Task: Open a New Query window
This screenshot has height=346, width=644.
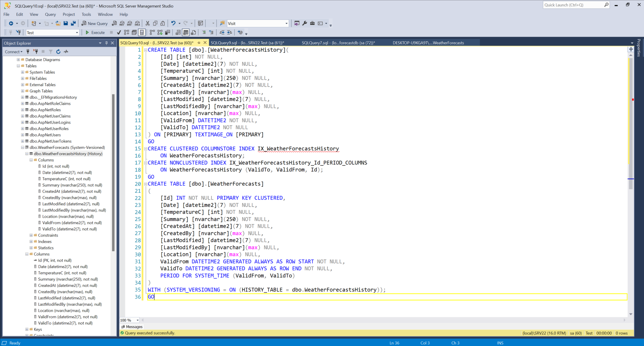Action: (x=94, y=23)
